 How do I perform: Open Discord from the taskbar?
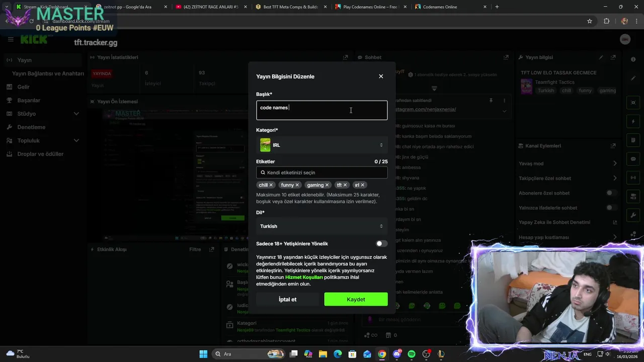(397, 354)
